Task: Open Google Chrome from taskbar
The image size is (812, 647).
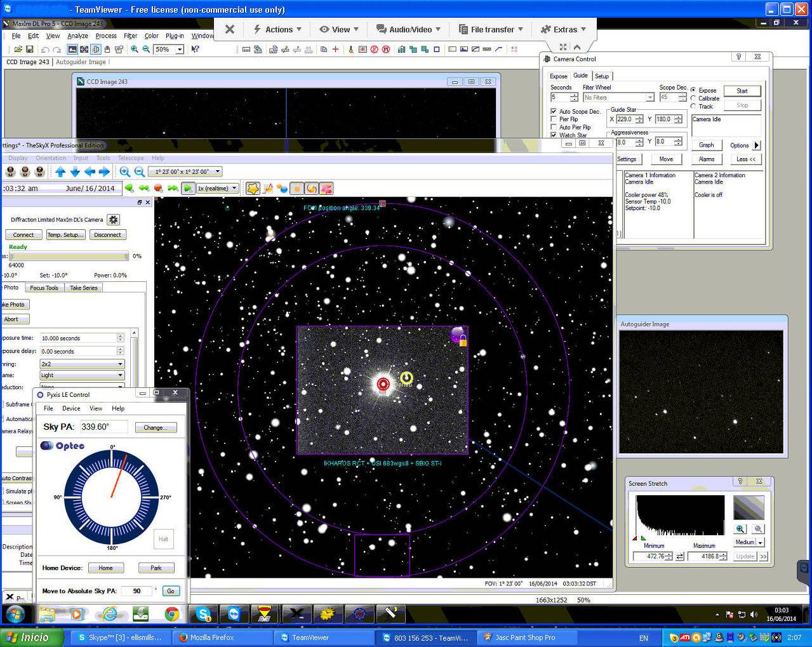Action: [x=171, y=614]
